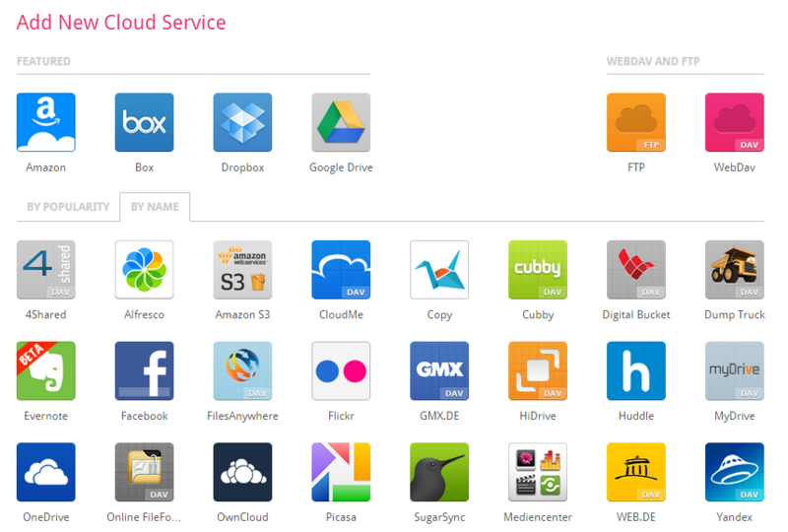The height and width of the screenshot is (532, 788).
Task: Add the 4Shared service
Action: click(45, 270)
